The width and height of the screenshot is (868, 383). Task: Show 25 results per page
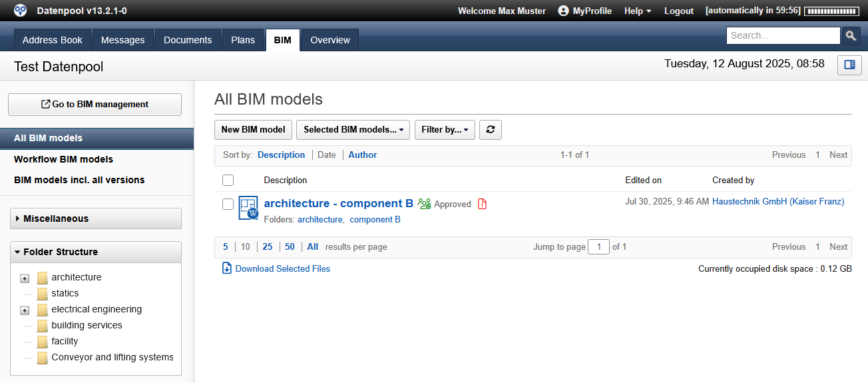(x=268, y=246)
